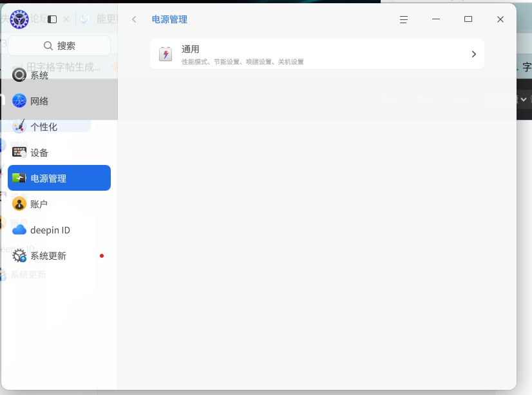Image resolution: width=532 pixels, height=395 pixels.
Task: Click the search box 搜索
Action: pos(59,46)
